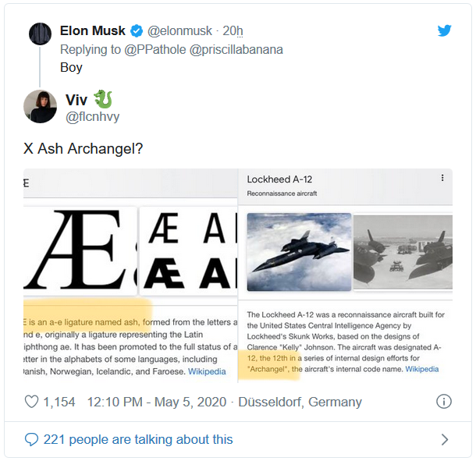Like the tweet with heart icon

32,402
